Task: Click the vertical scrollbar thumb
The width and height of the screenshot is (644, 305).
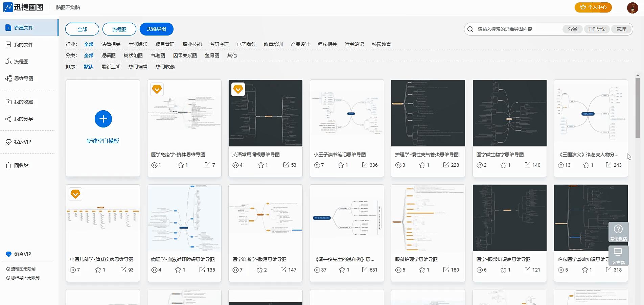Action: point(638,108)
